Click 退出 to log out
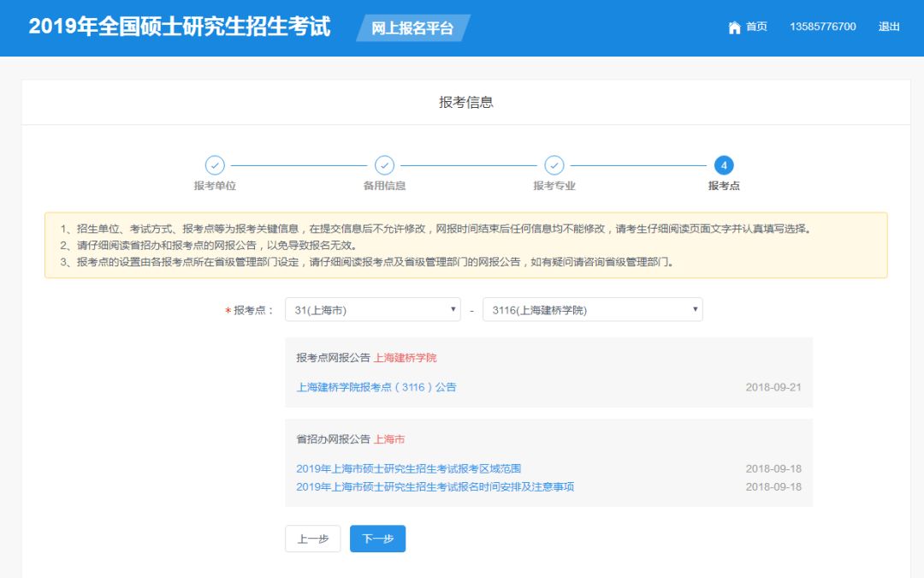This screenshot has height=578, width=924. pos(889,27)
